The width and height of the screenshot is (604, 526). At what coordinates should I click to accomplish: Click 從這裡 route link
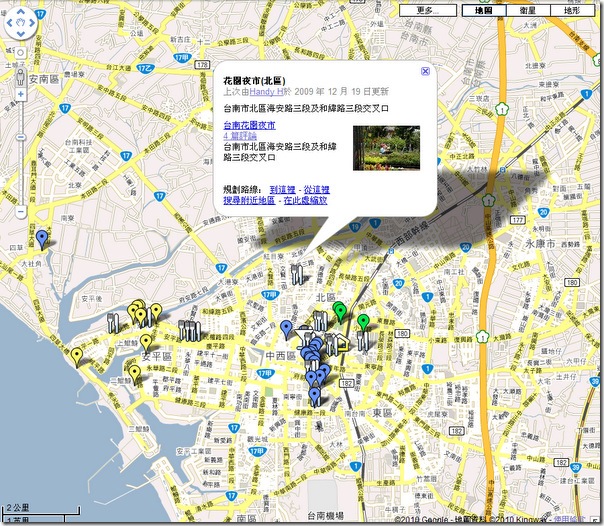[317, 190]
